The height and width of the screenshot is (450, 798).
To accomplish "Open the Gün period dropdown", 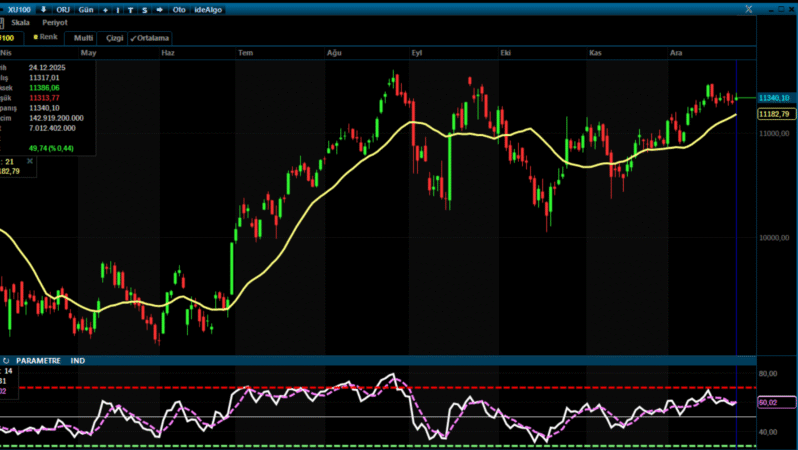I will [x=86, y=9].
